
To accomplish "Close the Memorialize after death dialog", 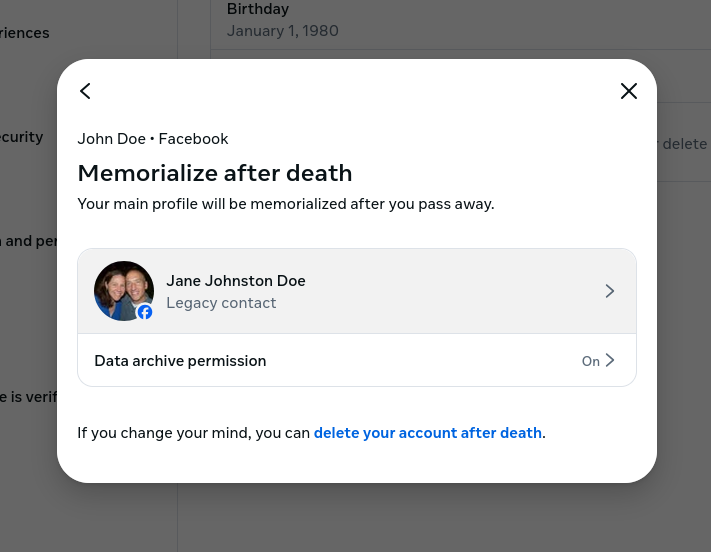I will (628, 91).
